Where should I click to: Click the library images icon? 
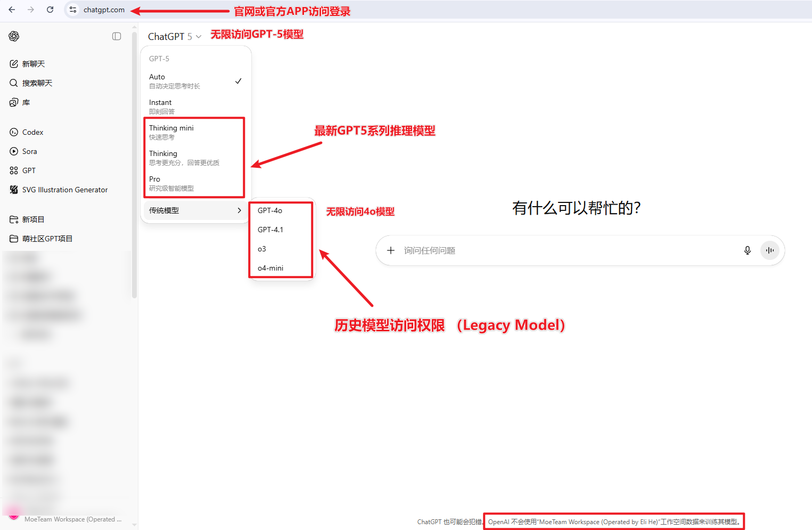(14, 102)
